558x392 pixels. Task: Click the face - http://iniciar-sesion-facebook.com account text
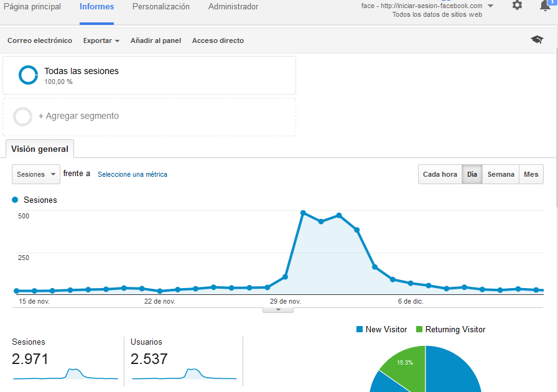point(422,6)
